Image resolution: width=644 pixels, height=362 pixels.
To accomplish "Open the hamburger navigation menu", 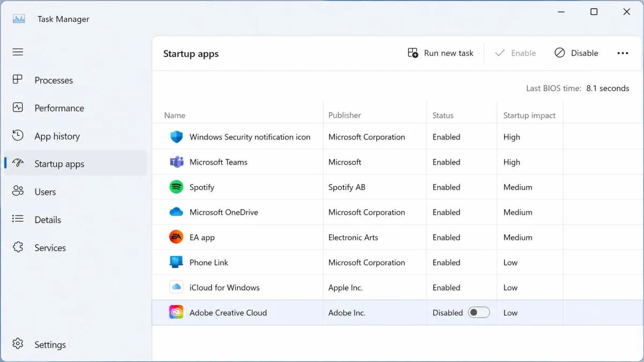I will click(x=18, y=52).
